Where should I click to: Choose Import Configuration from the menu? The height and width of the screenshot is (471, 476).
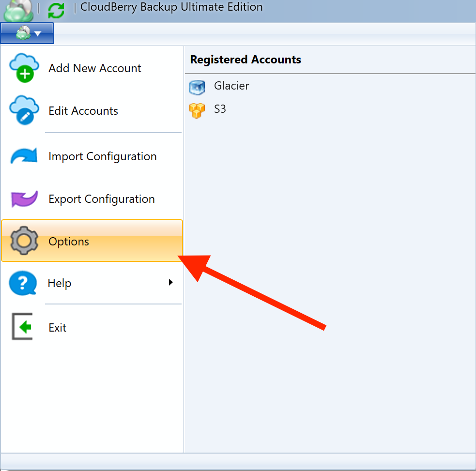point(92,156)
